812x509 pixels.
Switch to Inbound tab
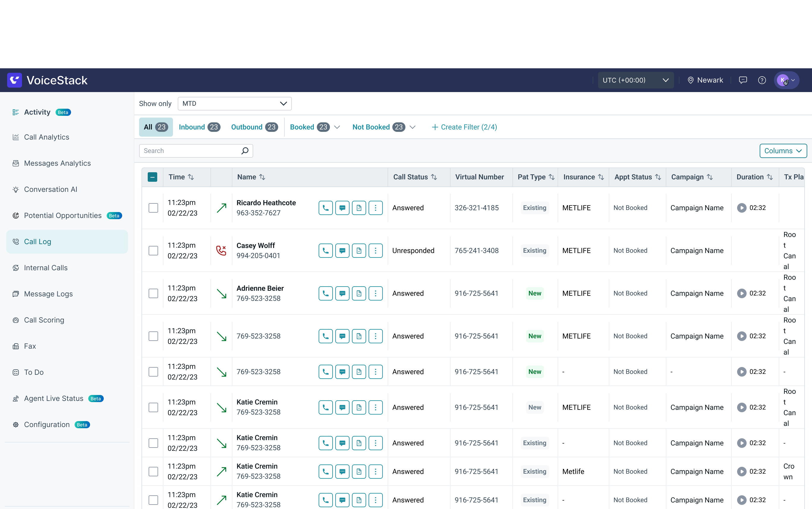pyautogui.click(x=199, y=127)
